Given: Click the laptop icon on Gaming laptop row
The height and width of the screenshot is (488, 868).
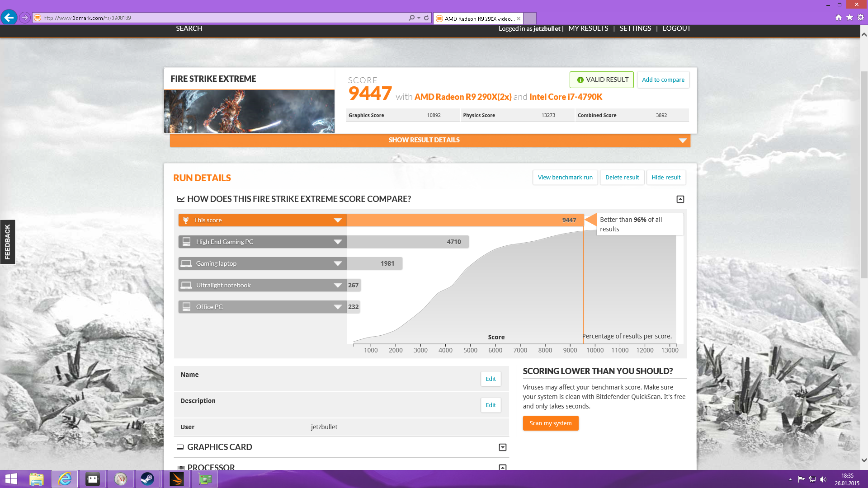Looking at the screenshot, I should [186, 263].
